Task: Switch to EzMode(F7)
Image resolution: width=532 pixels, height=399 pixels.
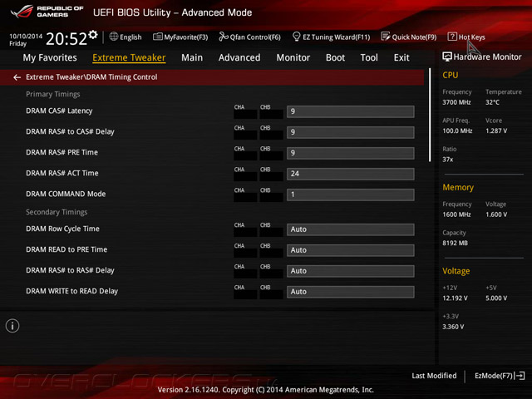Action: point(500,376)
